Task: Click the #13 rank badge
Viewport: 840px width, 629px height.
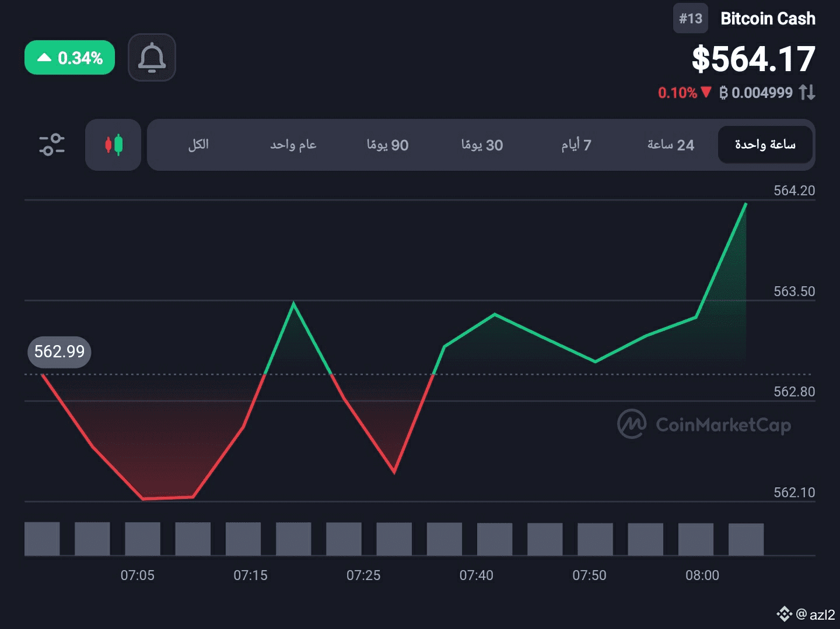Action: [691, 19]
